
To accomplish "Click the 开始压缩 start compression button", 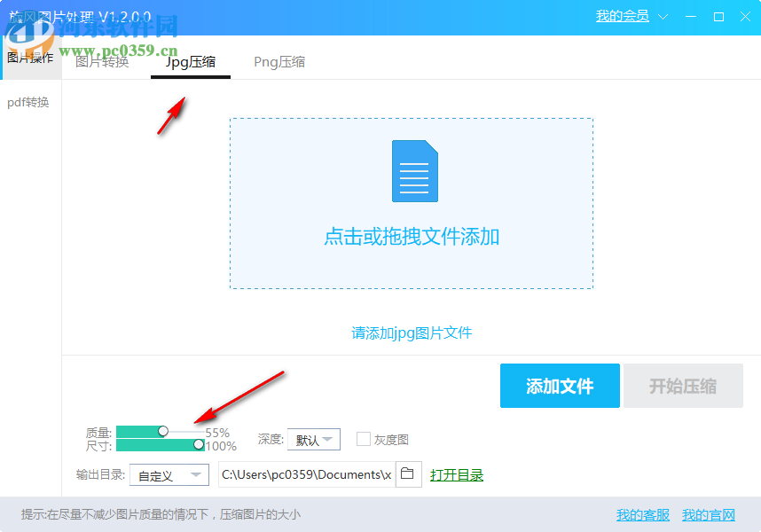I will pyautogui.click(x=683, y=386).
